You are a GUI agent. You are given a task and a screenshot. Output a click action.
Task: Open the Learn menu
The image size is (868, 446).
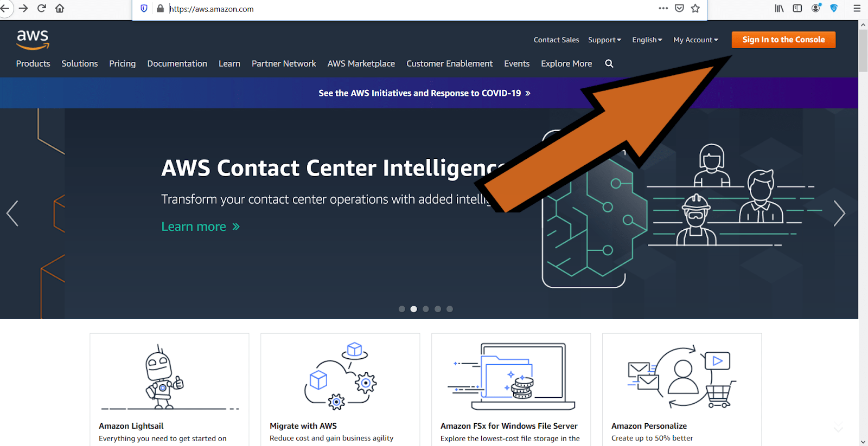[229, 63]
